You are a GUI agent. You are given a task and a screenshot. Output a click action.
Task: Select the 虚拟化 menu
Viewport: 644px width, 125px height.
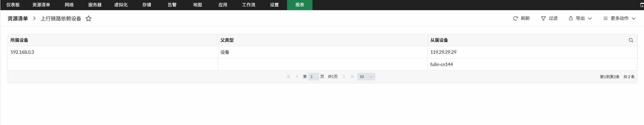coord(121,5)
